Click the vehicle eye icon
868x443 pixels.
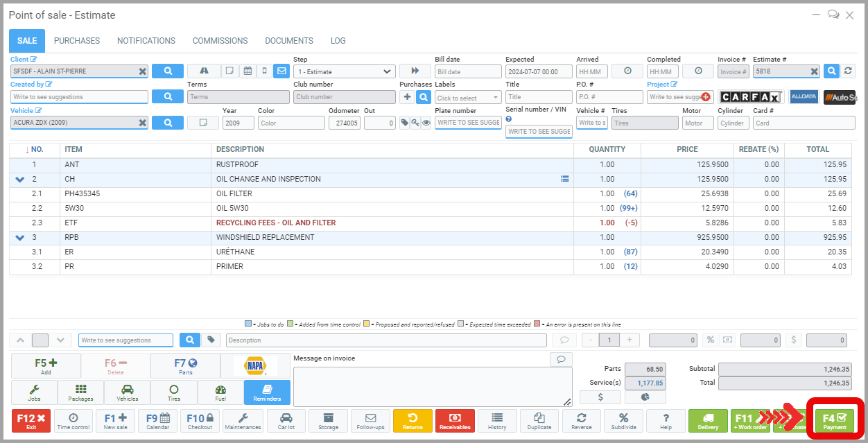tap(426, 123)
